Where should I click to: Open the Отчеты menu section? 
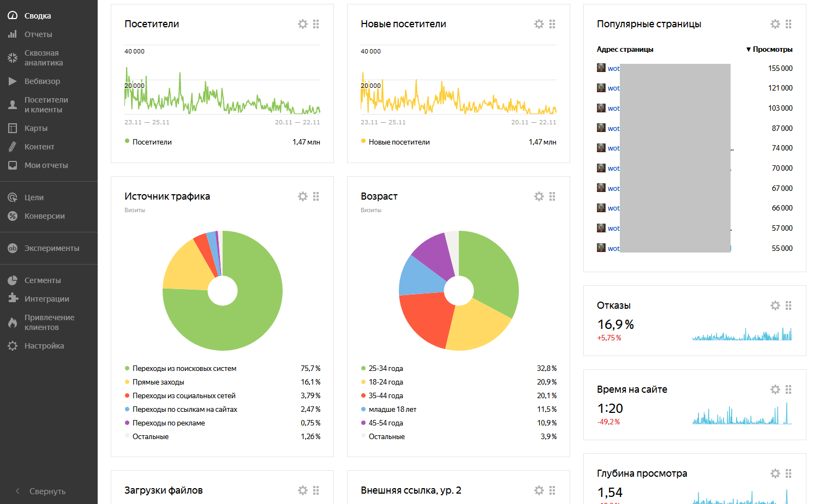pyautogui.click(x=38, y=34)
